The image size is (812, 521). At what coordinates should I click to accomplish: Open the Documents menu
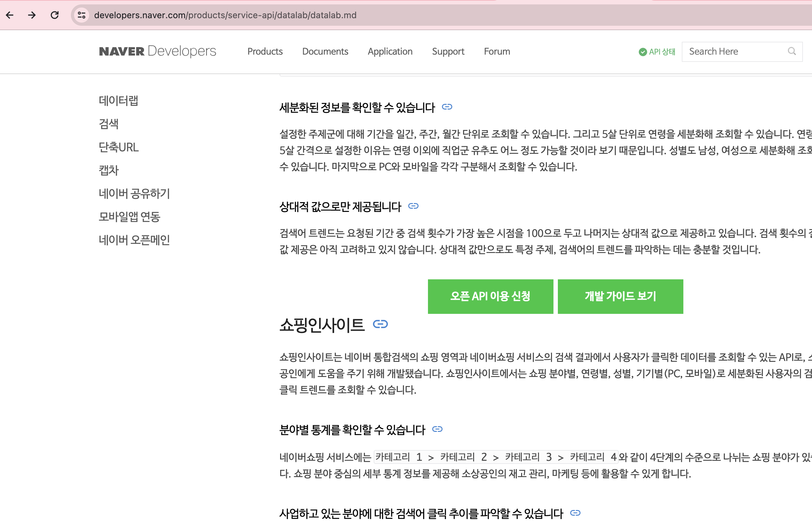(325, 51)
